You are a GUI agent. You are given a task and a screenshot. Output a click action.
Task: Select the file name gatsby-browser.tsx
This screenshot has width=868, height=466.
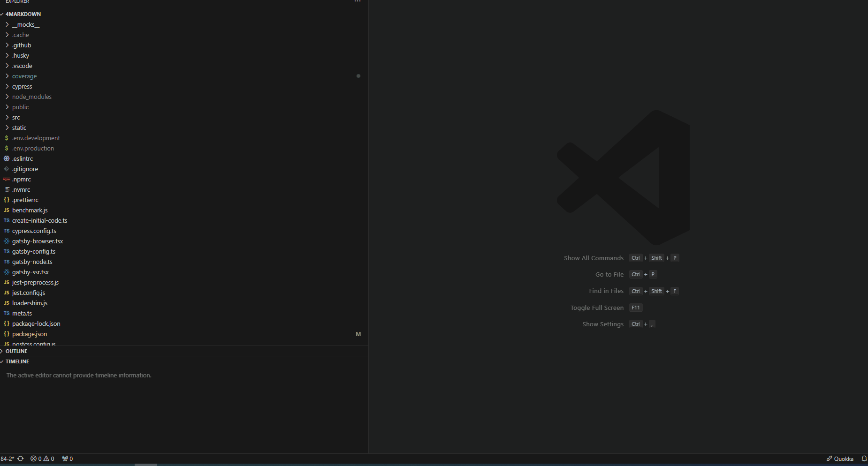tap(38, 241)
